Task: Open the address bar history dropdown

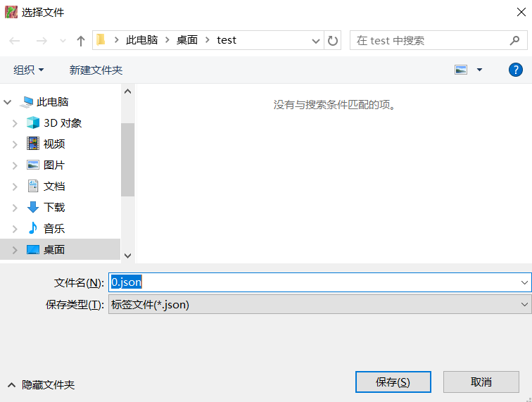Action: click(x=315, y=41)
